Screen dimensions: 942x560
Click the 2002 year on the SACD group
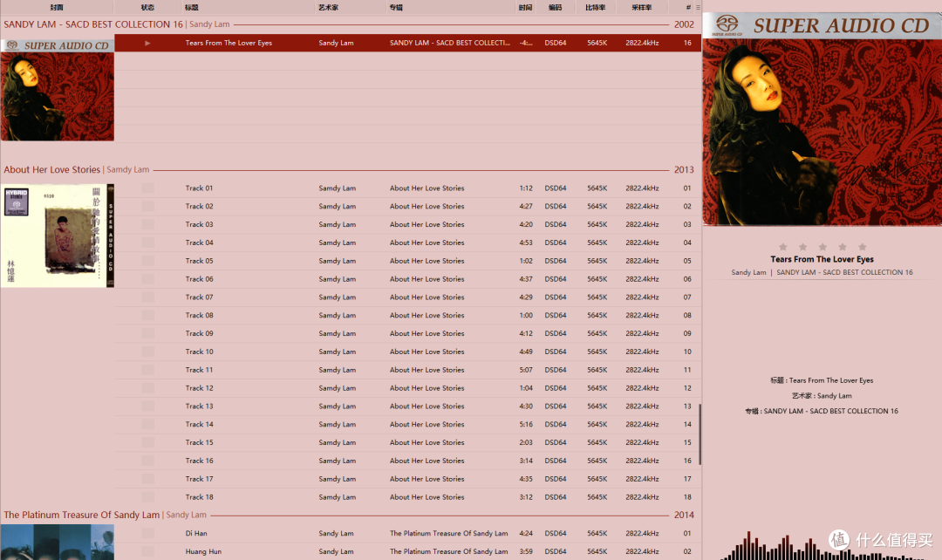coord(684,24)
